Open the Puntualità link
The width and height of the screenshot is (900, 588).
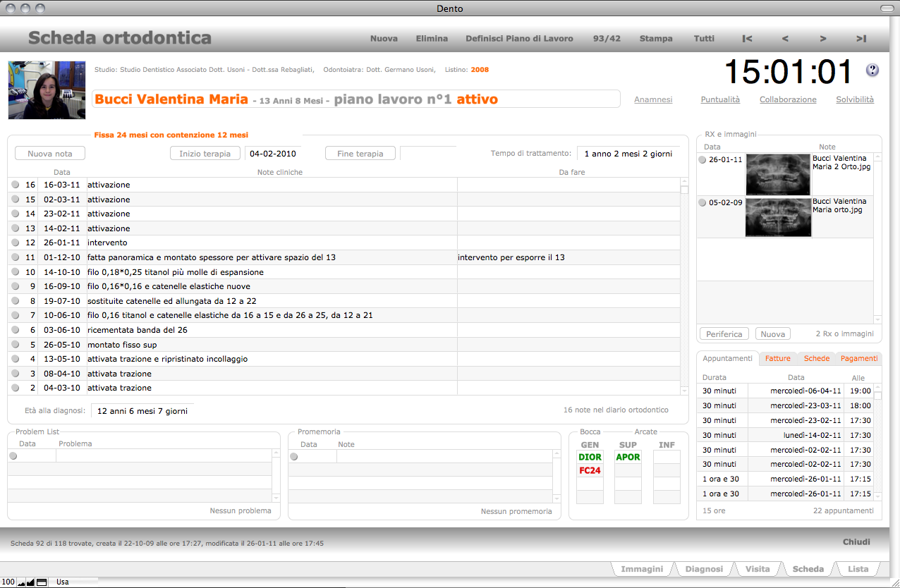pos(720,99)
